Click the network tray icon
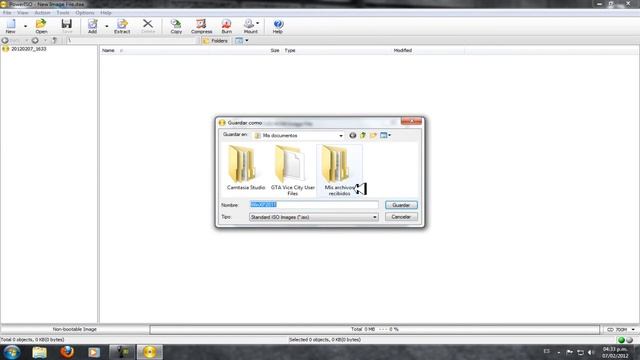Image resolution: width=640 pixels, height=360 pixels. 580,352
